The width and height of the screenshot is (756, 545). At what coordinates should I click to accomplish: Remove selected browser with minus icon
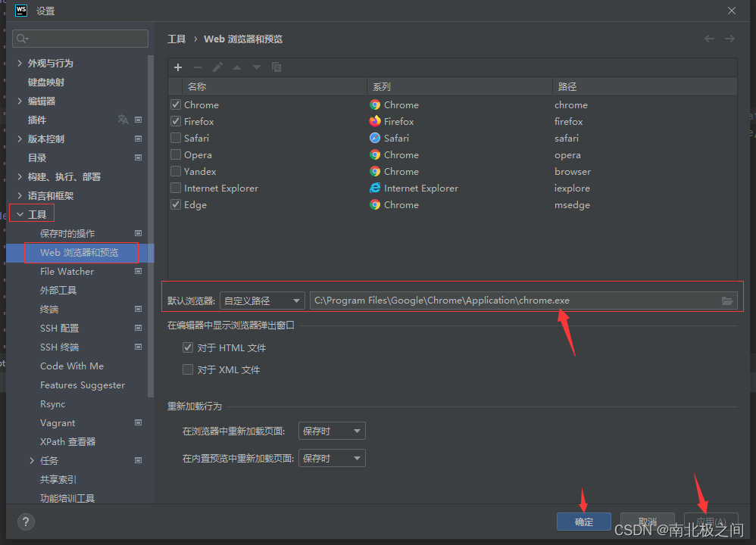coord(198,67)
